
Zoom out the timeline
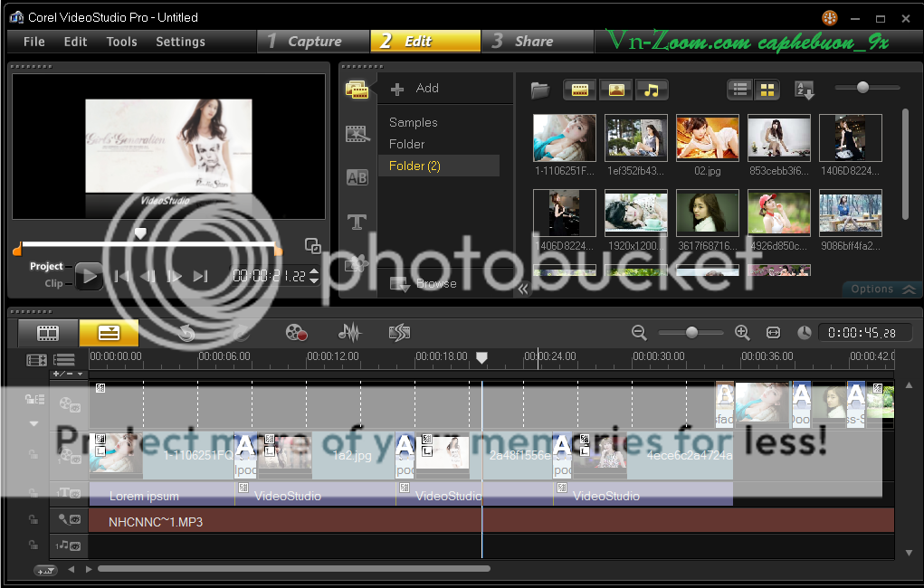(x=639, y=333)
